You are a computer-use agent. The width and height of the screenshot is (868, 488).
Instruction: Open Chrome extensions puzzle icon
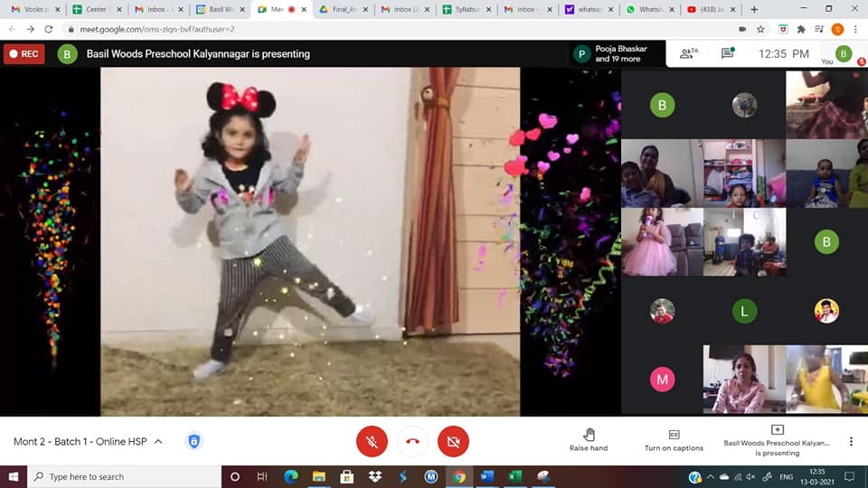pyautogui.click(x=801, y=29)
